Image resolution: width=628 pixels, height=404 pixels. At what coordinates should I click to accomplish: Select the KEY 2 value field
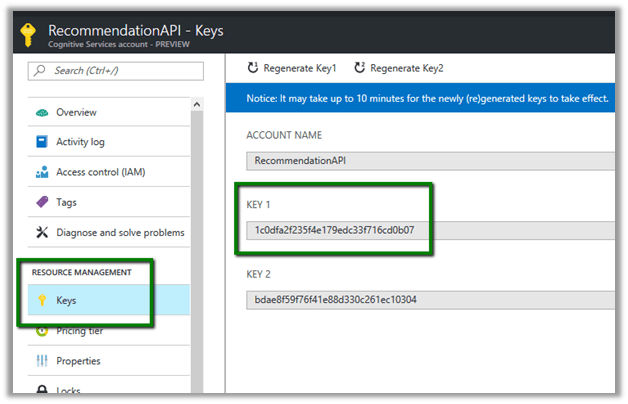[430, 298]
